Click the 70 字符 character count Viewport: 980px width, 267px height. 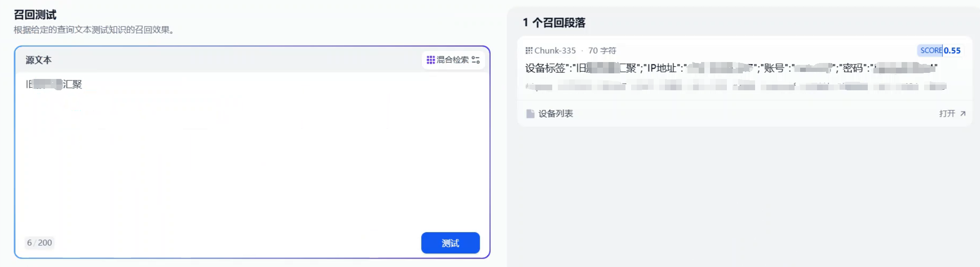[x=602, y=50]
